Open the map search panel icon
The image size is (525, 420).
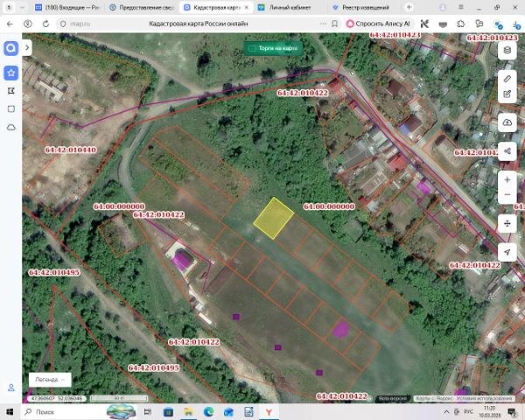[11, 49]
